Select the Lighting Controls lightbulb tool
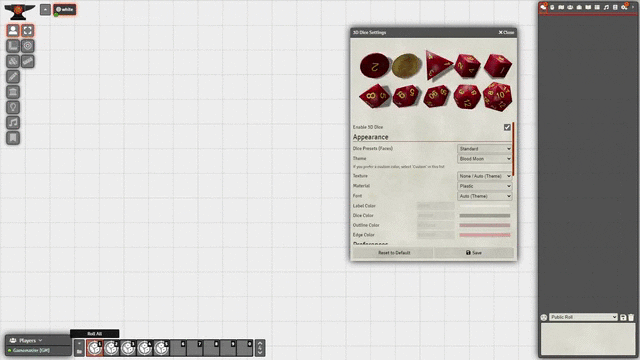The height and width of the screenshot is (360, 640). tap(13, 107)
